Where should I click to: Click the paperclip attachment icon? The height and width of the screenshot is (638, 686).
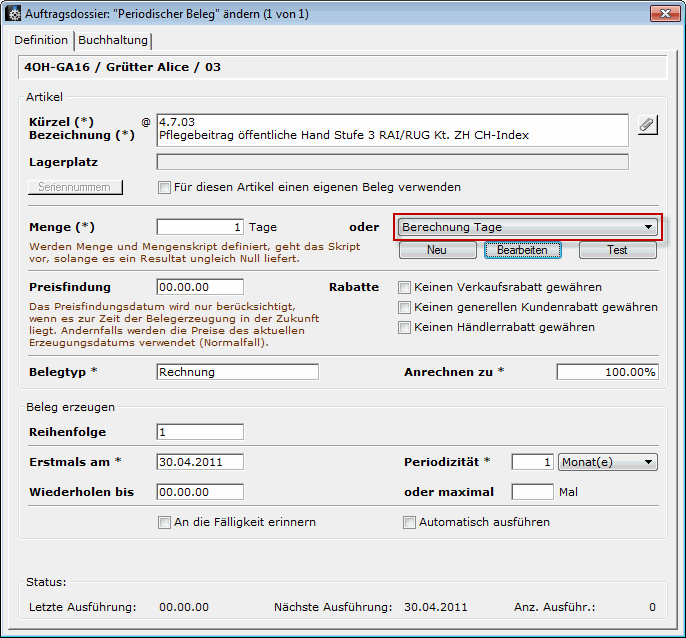point(647,125)
